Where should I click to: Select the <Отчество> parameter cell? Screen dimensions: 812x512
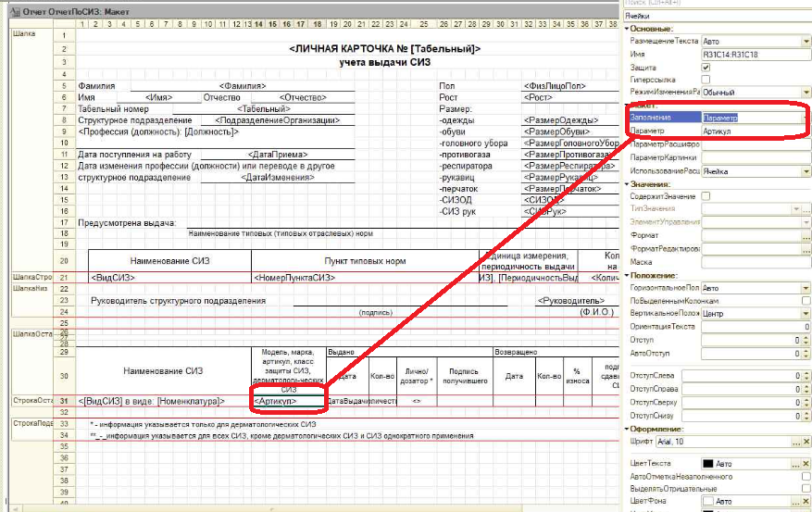303,97
